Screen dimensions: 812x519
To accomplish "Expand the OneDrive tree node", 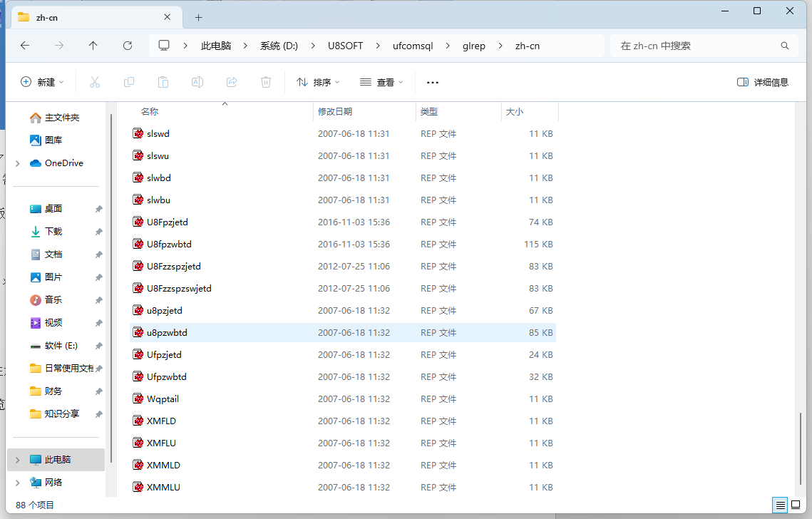I will click(17, 163).
